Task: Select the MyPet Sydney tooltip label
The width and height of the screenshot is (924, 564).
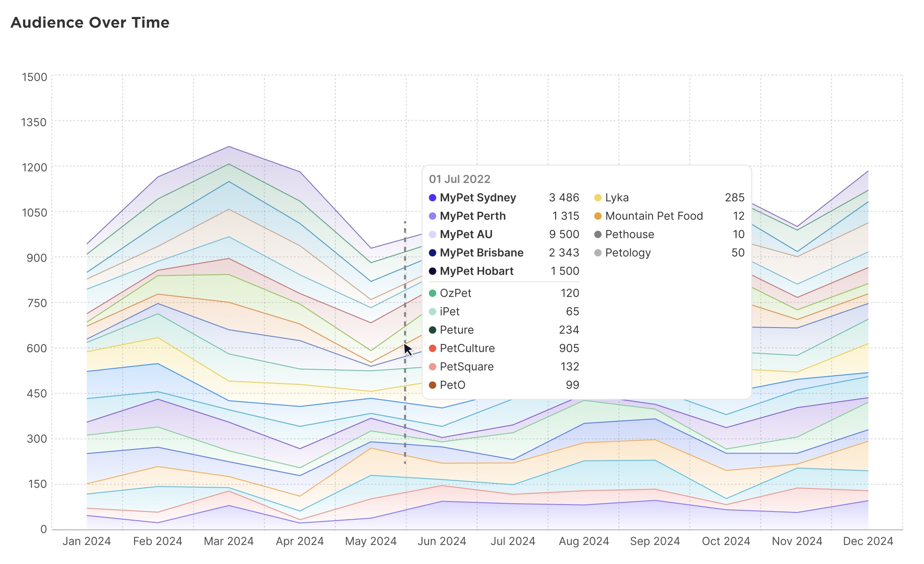Action: click(x=478, y=198)
